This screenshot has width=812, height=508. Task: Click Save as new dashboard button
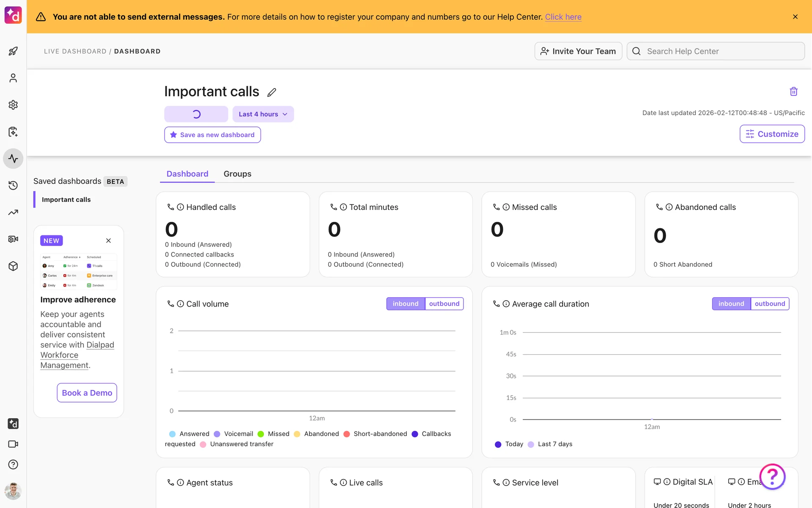point(212,135)
